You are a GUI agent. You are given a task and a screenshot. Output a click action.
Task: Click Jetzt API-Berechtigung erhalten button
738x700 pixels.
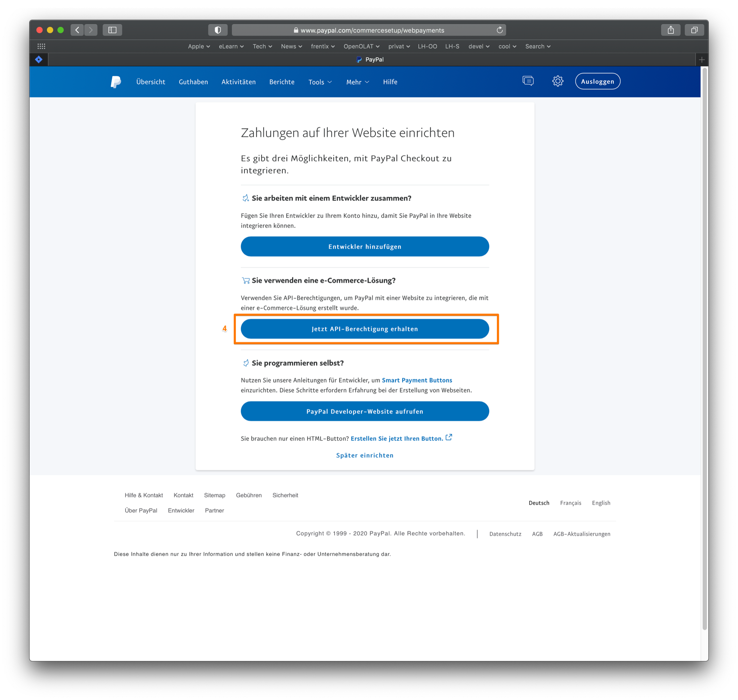(x=365, y=329)
